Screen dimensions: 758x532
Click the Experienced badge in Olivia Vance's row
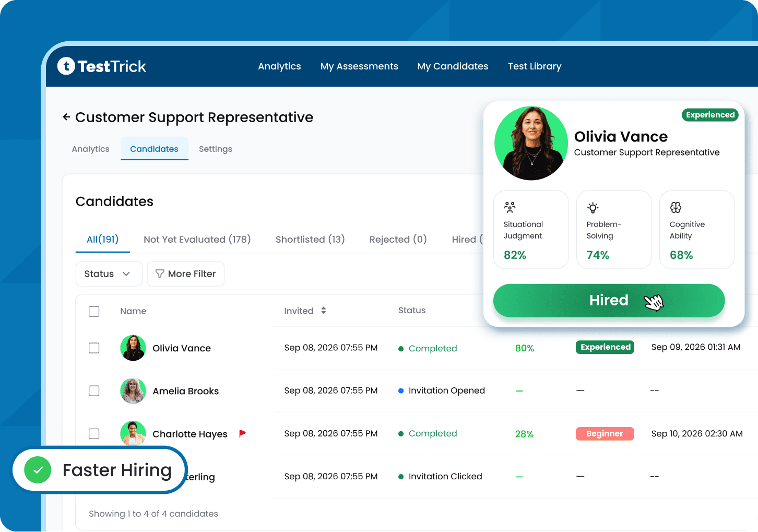[x=605, y=347]
